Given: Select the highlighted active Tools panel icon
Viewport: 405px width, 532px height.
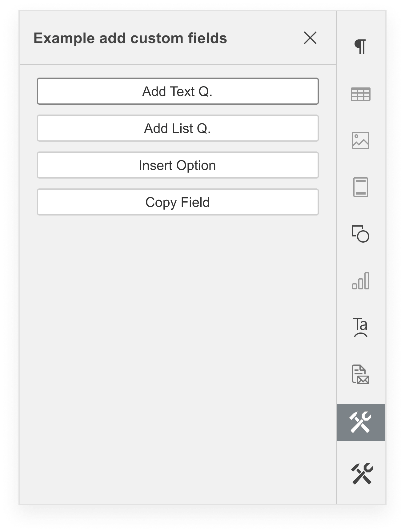Looking at the screenshot, I should tap(362, 422).
